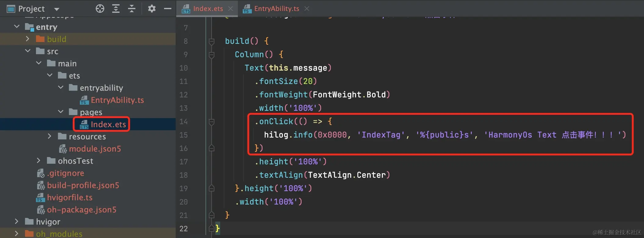This screenshot has width=644, height=238.
Task: Click the ohosTest folder icon
Action: [51, 161]
